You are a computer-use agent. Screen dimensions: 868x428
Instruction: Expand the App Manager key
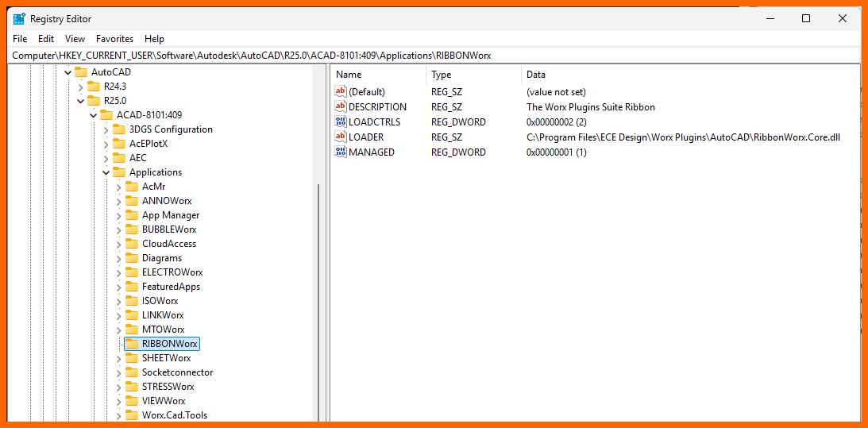[118, 215]
